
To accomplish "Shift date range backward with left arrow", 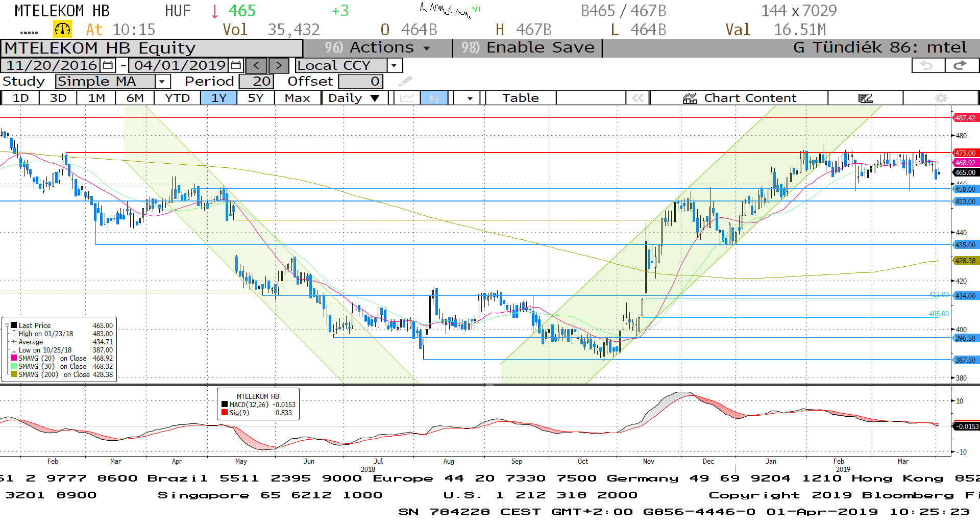I will point(256,65).
